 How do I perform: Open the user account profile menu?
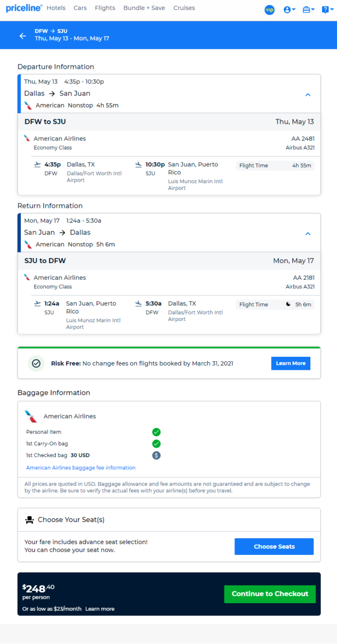[x=289, y=10]
